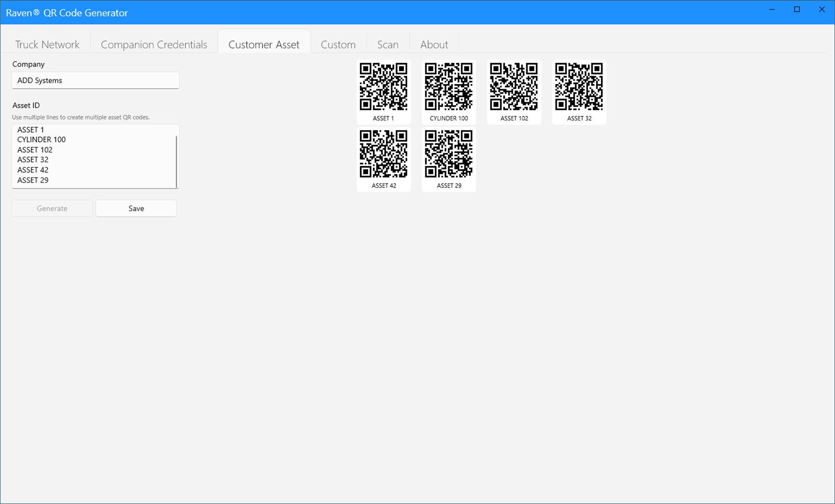Viewport: 835px width, 504px height.
Task: Open the Scan tab
Action: [388, 44]
